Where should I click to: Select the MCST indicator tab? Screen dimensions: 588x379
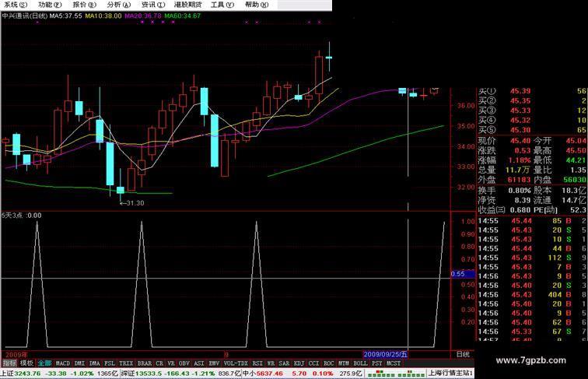coord(394,363)
